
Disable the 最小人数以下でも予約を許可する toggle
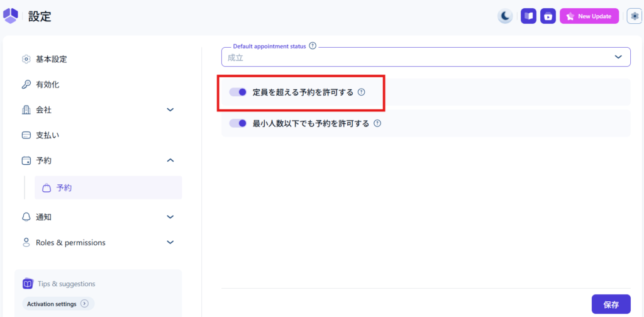click(x=238, y=123)
